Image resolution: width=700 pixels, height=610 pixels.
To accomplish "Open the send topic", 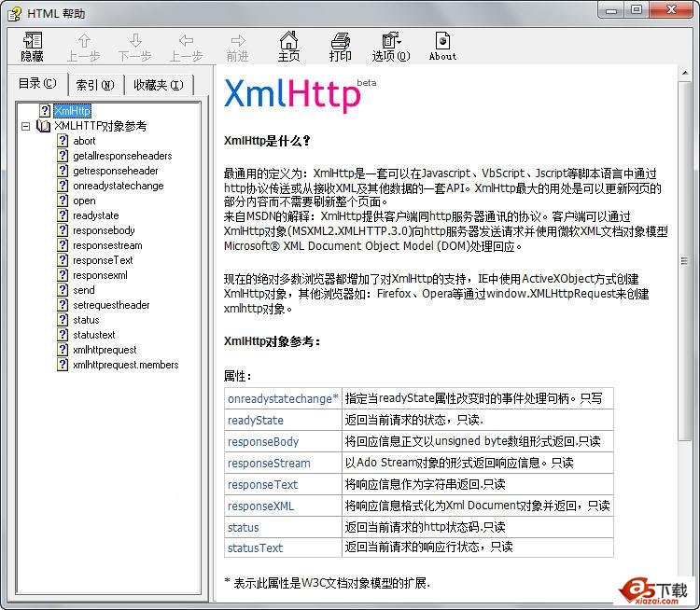I will [x=84, y=290].
